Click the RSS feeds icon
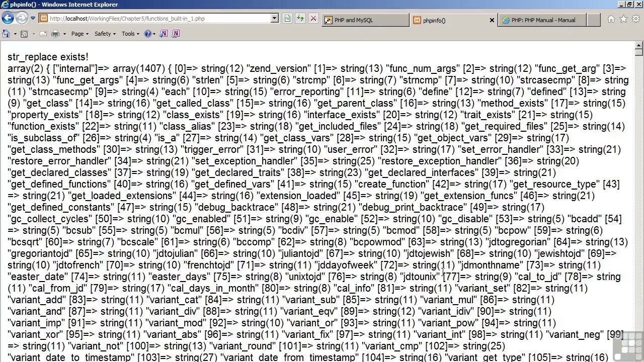This screenshot has height=362, width=644. pyautogui.click(x=24, y=34)
